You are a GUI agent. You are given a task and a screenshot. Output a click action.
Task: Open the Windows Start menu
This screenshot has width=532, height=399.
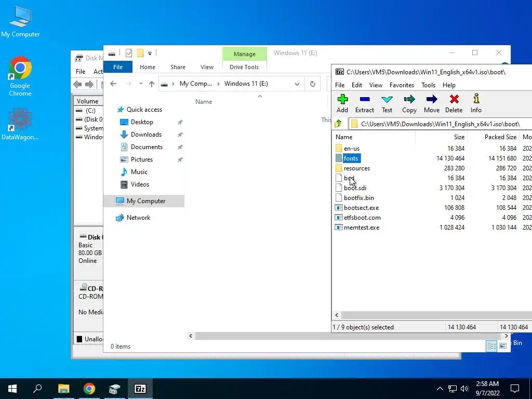pos(12,389)
